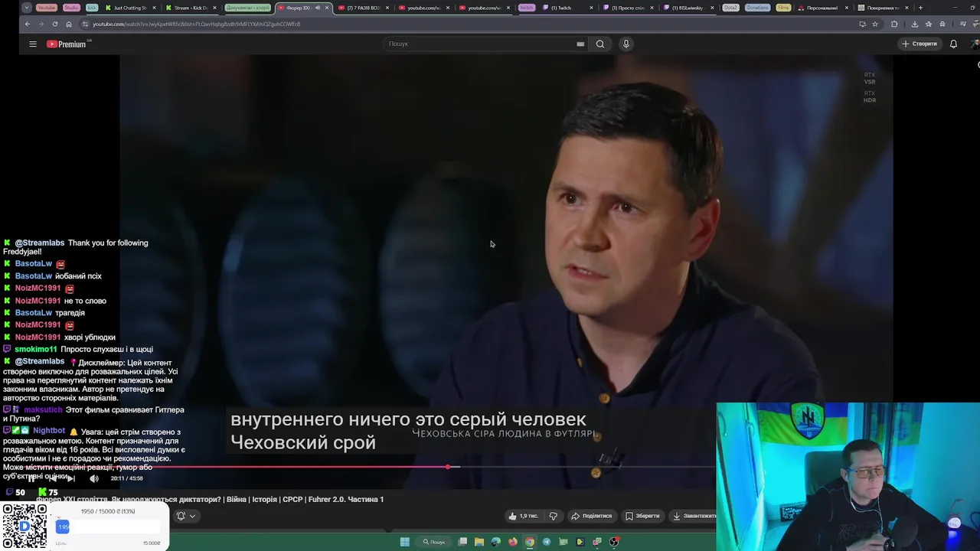Skip to next video button
This screenshot has height=551, width=980.
(70, 478)
